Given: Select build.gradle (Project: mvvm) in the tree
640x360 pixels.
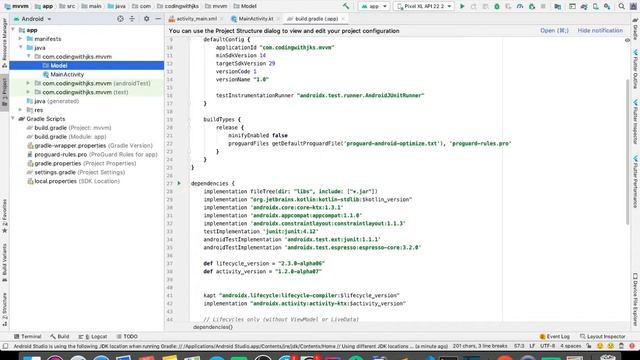Looking at the screenshot, I should click(69, 128).
